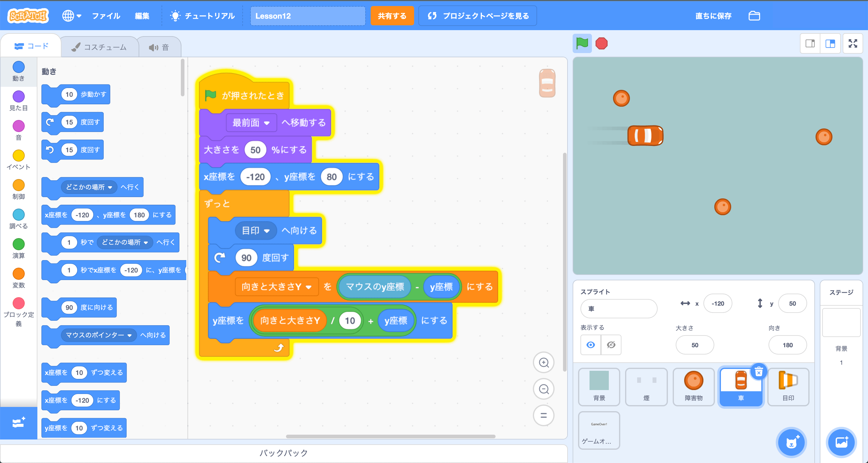Switch to small stage layout
This screenshot has width=868, height=463.
(x=810, y=43)
